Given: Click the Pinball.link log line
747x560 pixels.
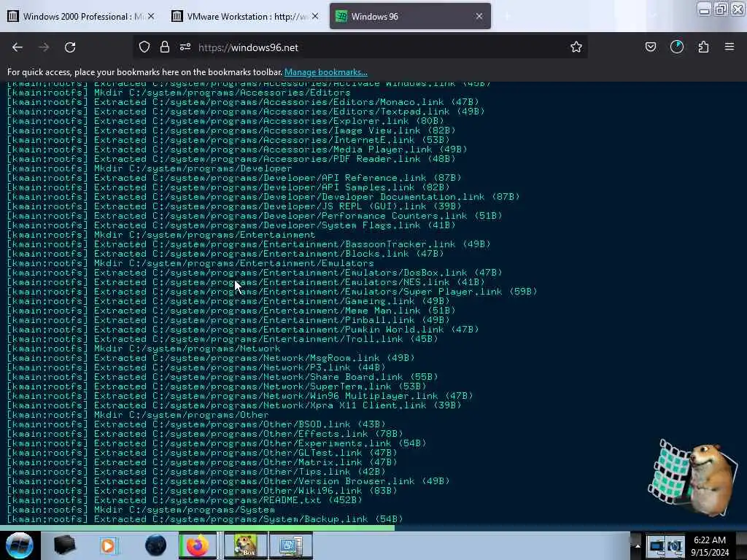Looking at the screenshot, I should [228, 320].
